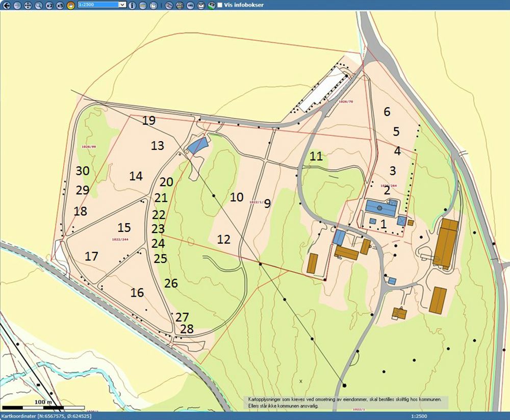The height and width of the screenshot is (420, 510).
Task: Click plot number 30 on the map
Action: click(83, 171)
